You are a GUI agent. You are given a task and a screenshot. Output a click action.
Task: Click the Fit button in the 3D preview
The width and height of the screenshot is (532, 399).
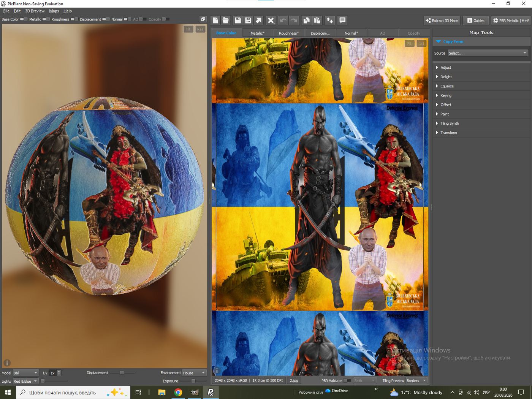(188, 29)
